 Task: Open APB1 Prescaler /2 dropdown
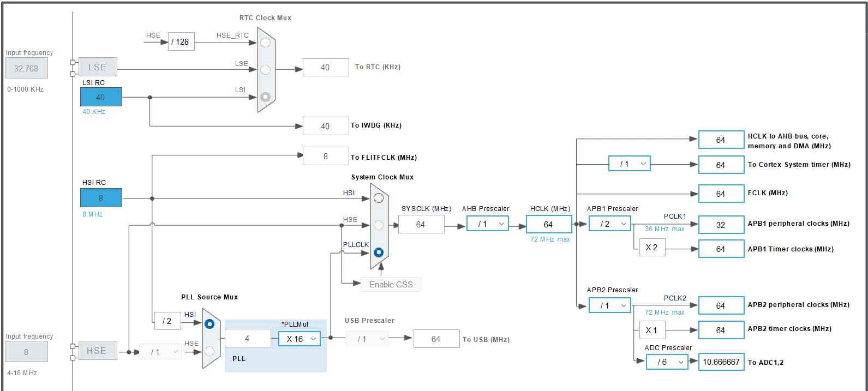[x=610, y=224]
